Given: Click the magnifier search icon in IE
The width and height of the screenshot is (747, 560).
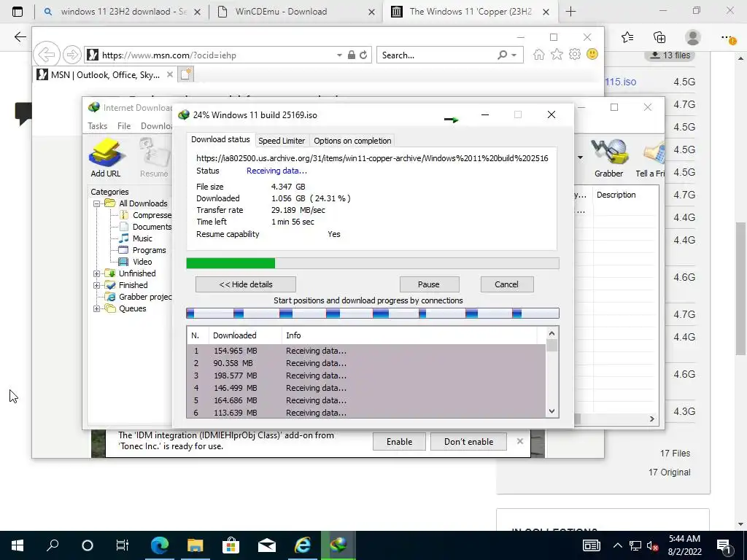Looking at the screenshot, I should (x=502, y=55).
